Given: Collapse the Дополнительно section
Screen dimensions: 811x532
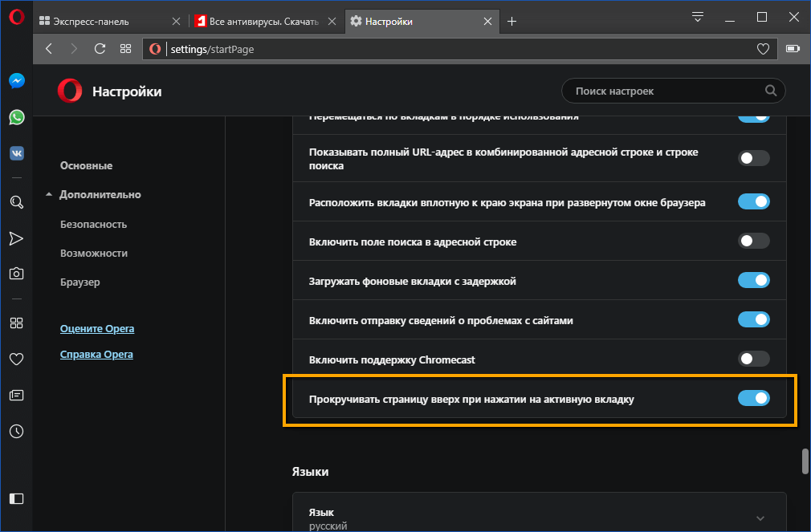Looking at the screenshot, I should pos(100,194).
